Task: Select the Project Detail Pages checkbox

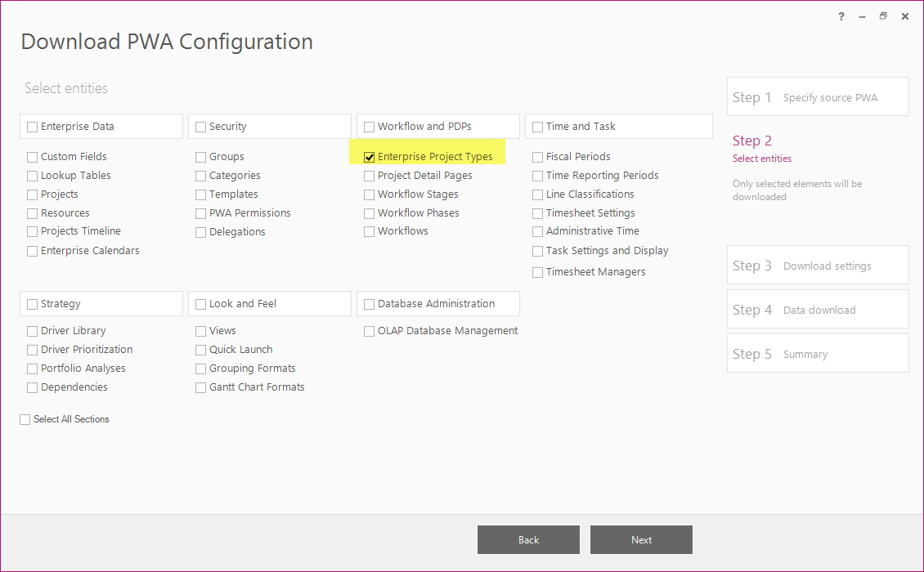Action: tap(370, 177)
